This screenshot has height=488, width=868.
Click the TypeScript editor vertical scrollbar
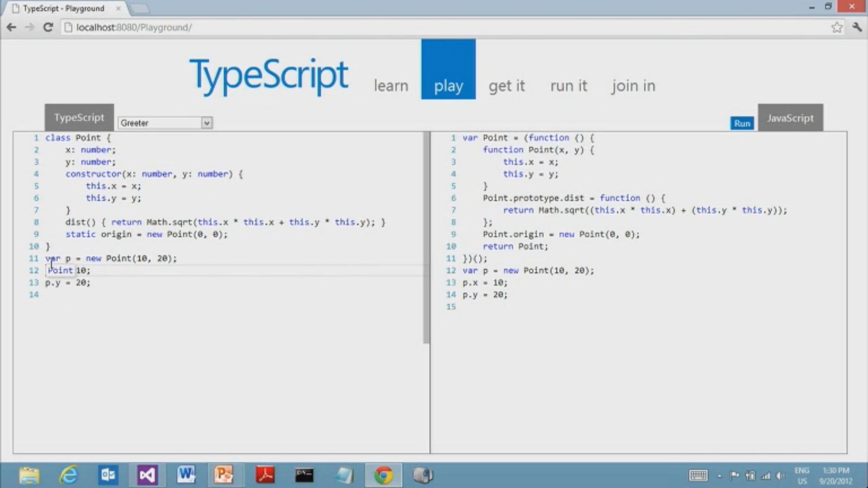pyautogui.click(x=426, y=238)
